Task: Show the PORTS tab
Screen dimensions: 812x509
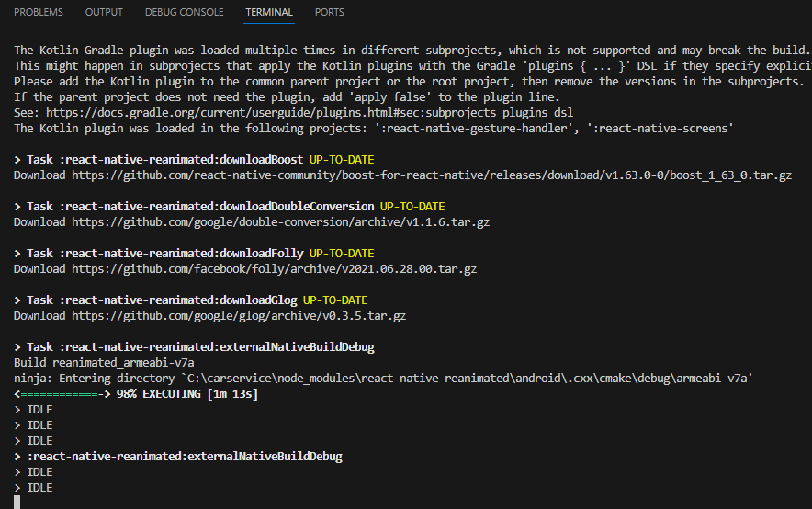Action: click(x=330, y=12)
